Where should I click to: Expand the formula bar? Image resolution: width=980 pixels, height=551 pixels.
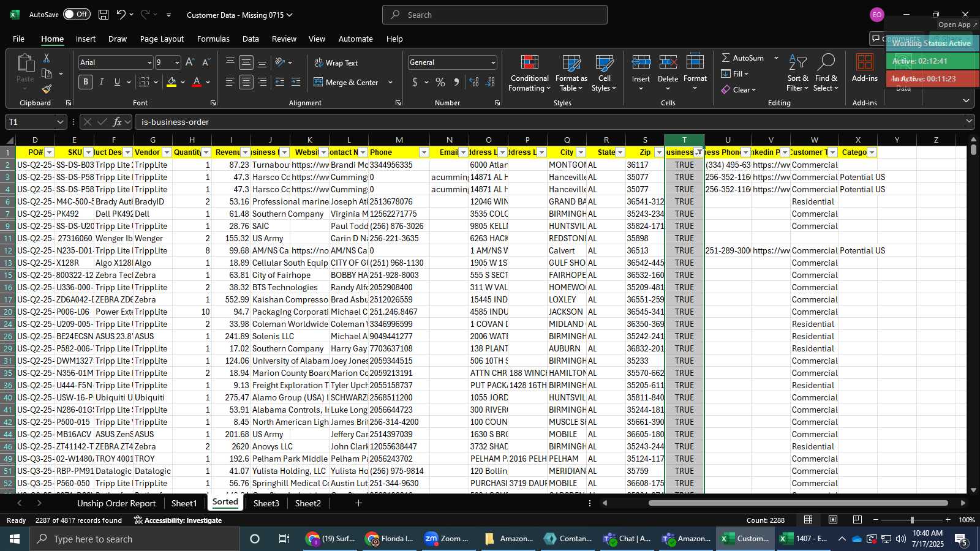[x=969, y=122]
